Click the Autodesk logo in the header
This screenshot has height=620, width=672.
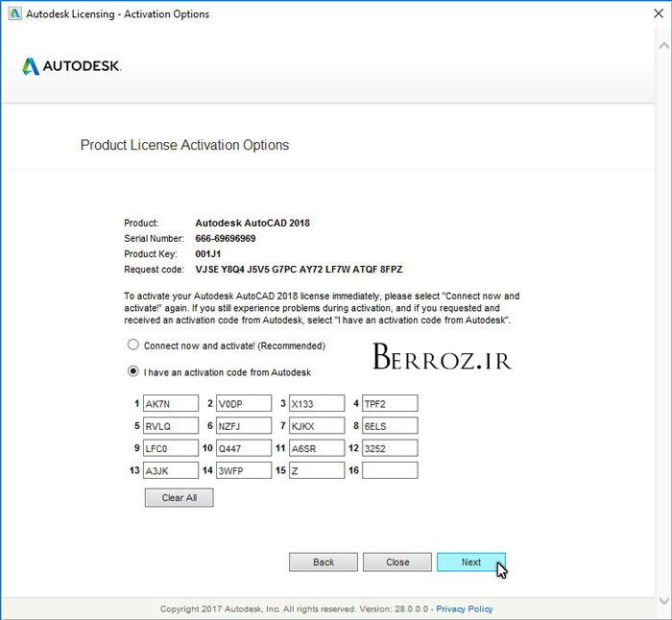pyautogui.click(x=72, y=66)
